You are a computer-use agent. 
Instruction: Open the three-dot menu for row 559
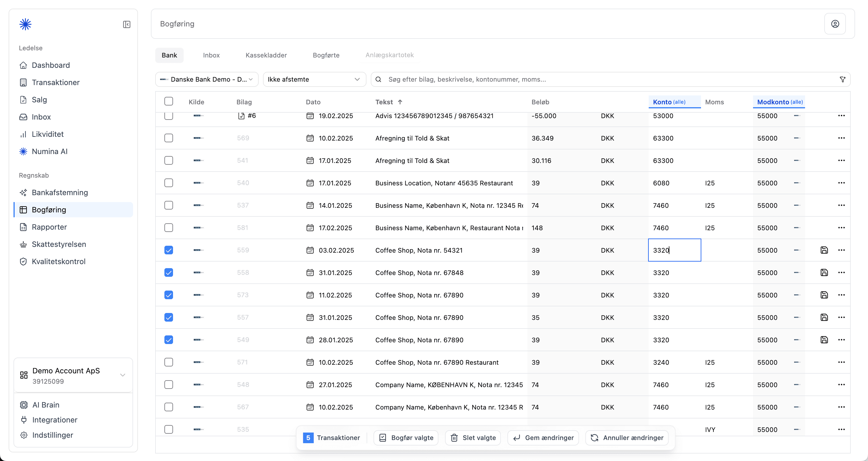tap(841, 250)
